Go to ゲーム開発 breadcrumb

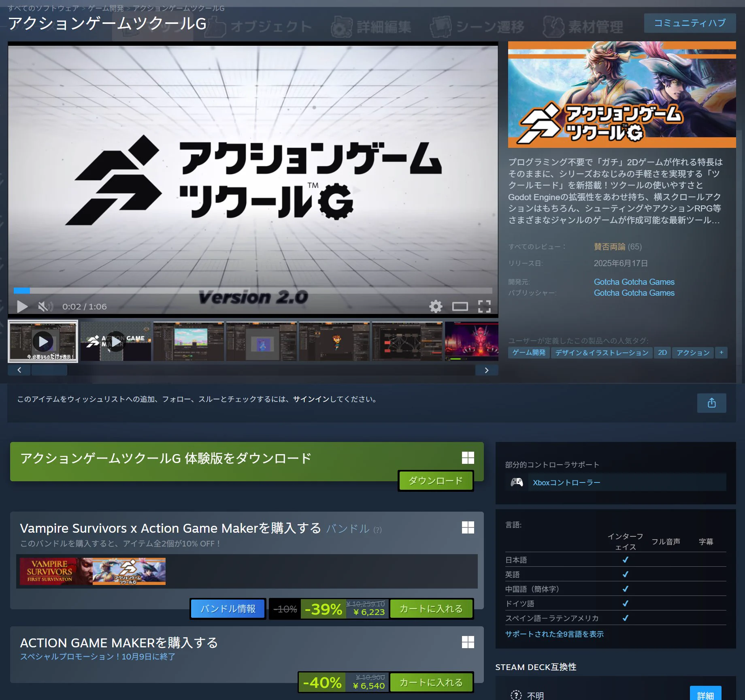tap(106, 8)
